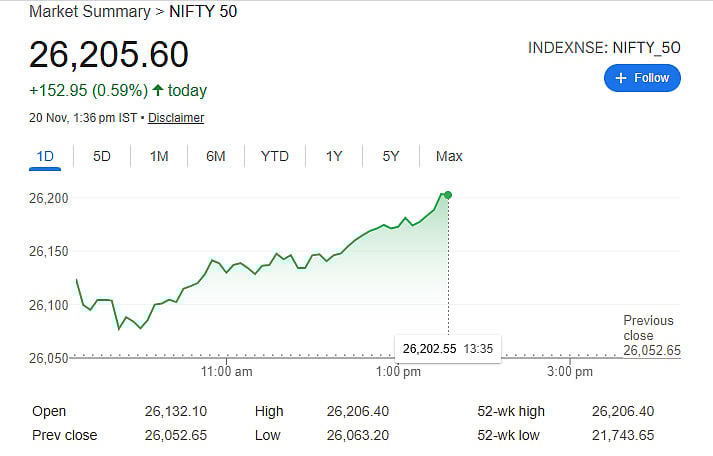Viewport: 713px width, 456px height.
Task: Click the green dot at chart end
Action: 447,194
